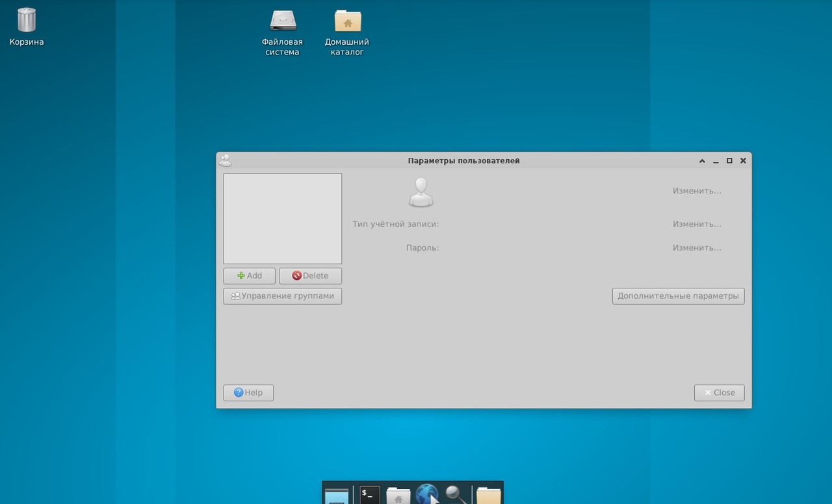Click Изменить for Тип учётной записи
The width and height of the screenshot is (832, 504).
click(x=697, y=224)
